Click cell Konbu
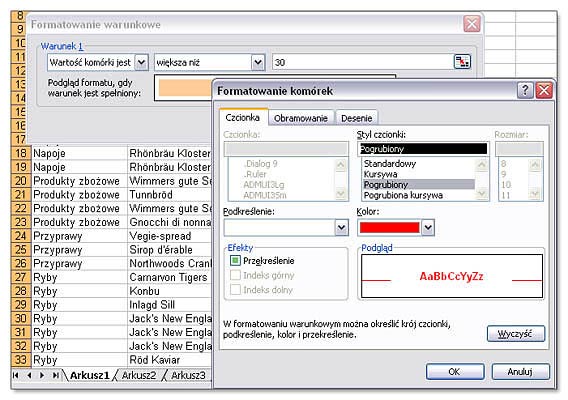Image resolution: width=568 pixels, height=400 pixels. point(170,291)
